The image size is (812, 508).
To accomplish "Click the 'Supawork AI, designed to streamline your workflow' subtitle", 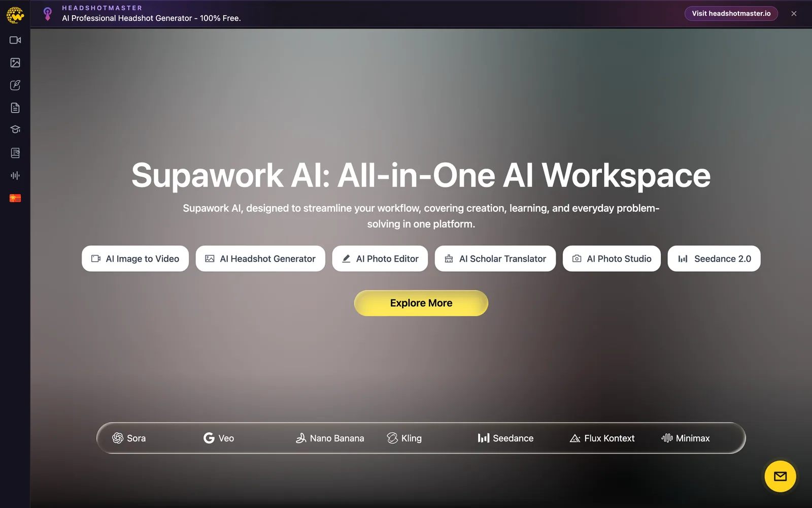I will [x=421, y=216].
